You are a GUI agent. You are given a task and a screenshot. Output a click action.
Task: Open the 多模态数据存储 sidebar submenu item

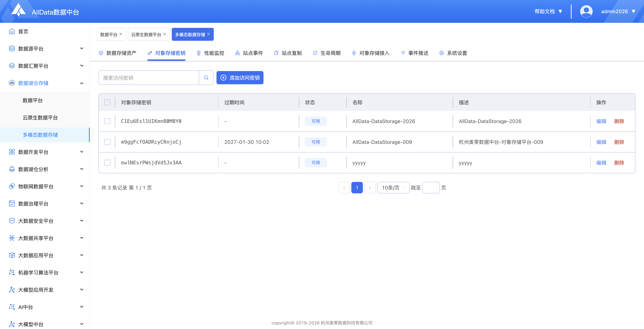point(45,134)
